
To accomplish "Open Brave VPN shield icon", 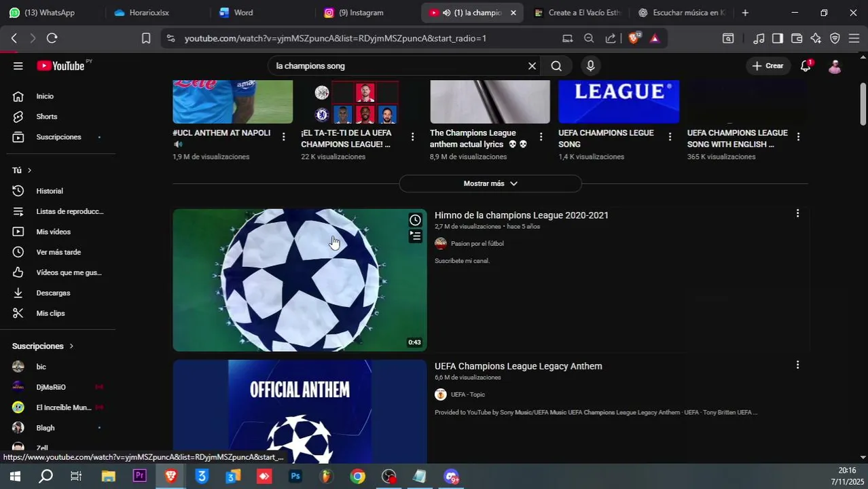I will coord(835,39).
